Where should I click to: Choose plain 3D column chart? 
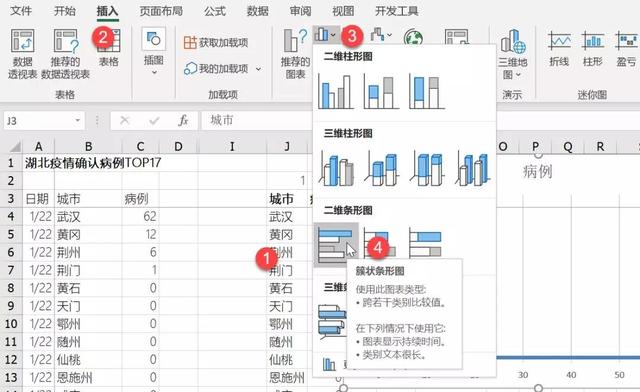click(x=473, y=168)
